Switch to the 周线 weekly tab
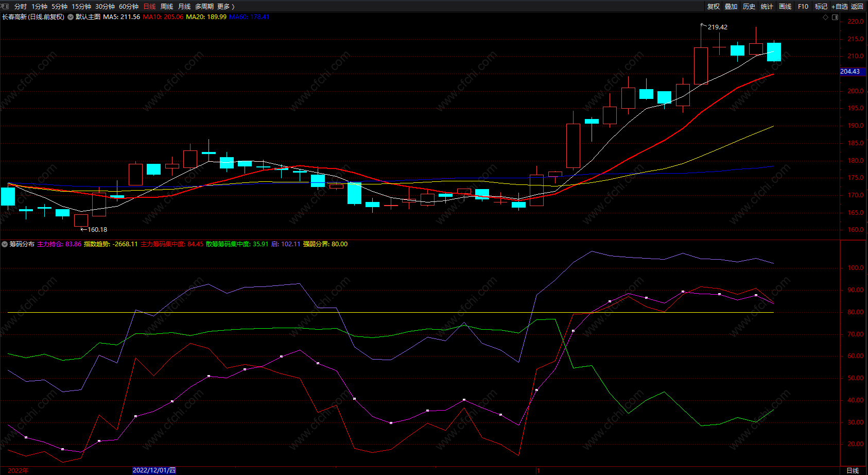The width and height of the screenshot is (868, 475). pyautogui.click(x=167, y=6)
